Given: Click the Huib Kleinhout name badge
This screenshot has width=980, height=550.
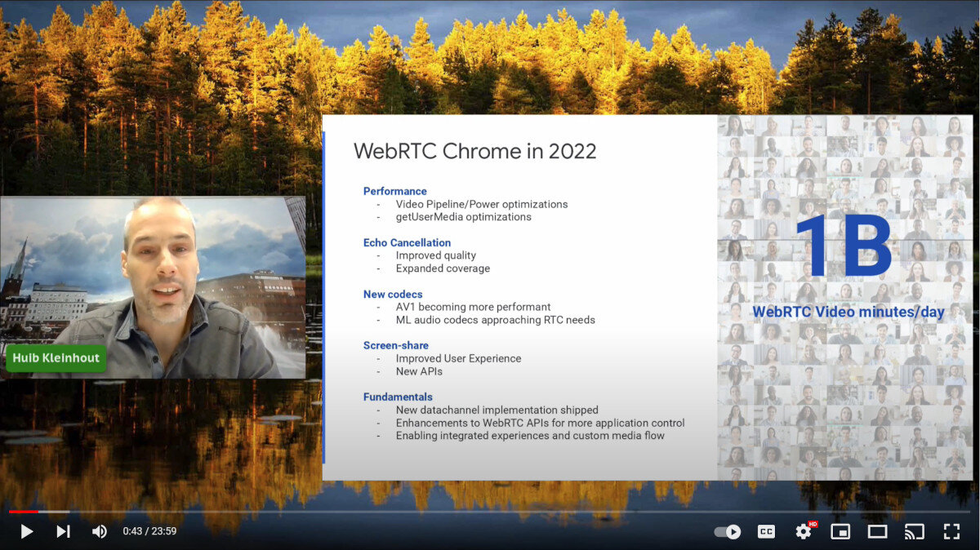Looking at the screenshot, I should click(56, 358).
